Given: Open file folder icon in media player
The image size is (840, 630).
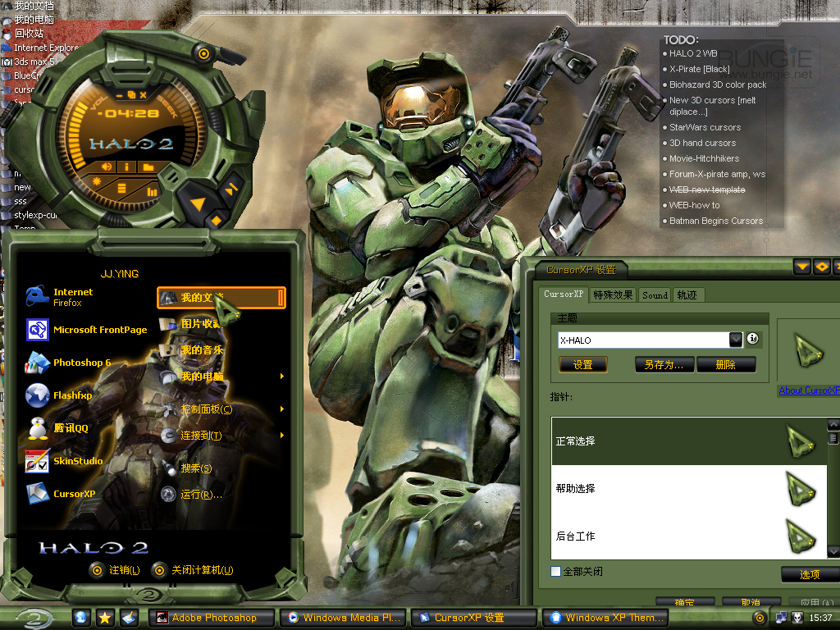Looking at the screenshot, I should click(148, 167).
